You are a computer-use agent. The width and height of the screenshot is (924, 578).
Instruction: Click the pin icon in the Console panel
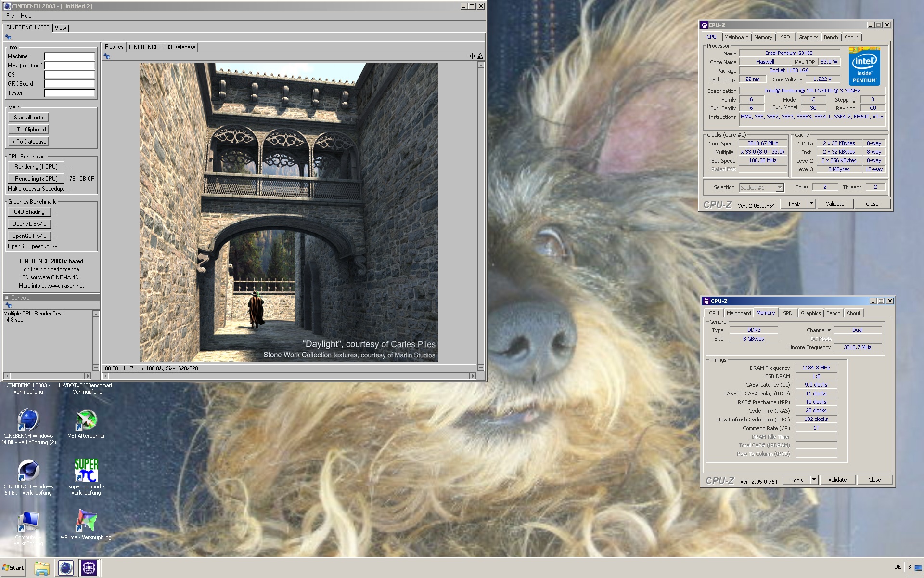(8, 305)
